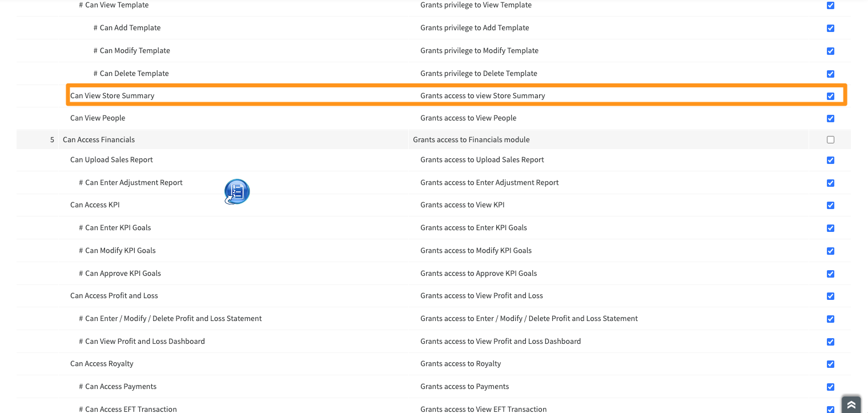This screenshot has height=413, width=868.
Task: Uncheck the Can Approve KPI Goals checkbox
Action: (830, 274)
